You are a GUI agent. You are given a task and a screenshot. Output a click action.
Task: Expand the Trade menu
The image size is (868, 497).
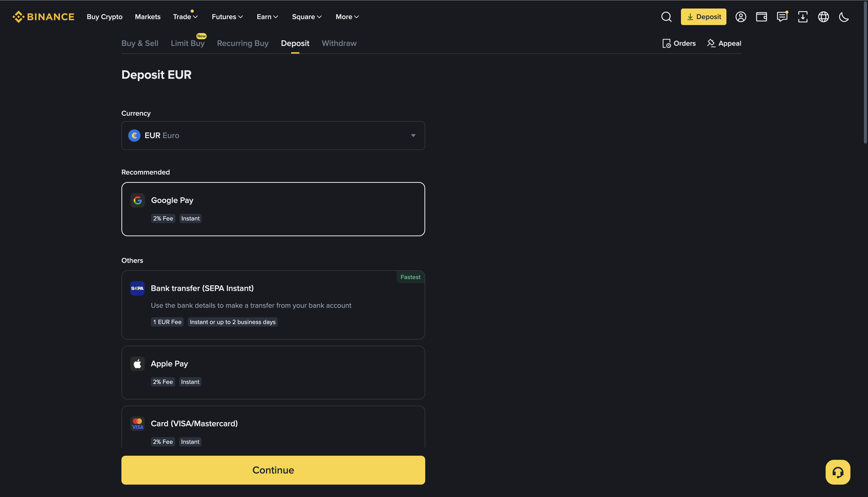185,17
